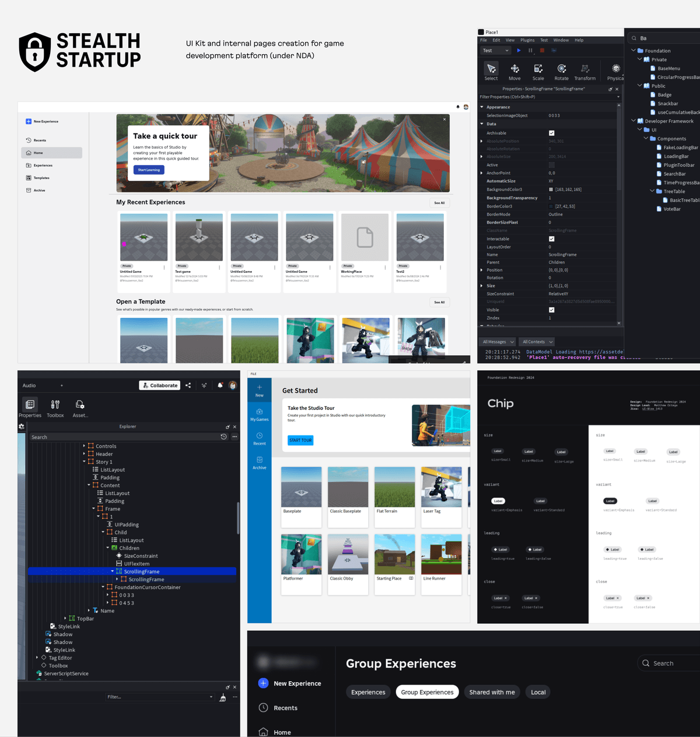
Task: Collapse the Appearance section in Properties
Action: (x=482, y=107)
